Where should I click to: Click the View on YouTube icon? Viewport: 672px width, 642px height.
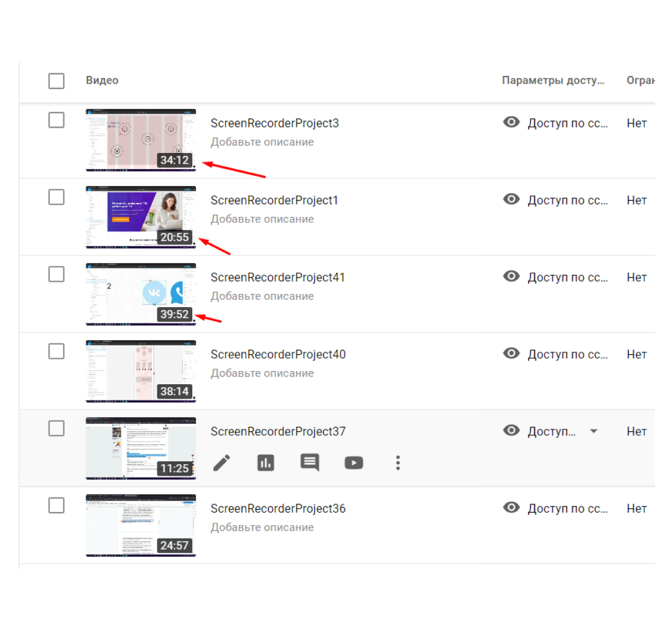coord(354,463)
